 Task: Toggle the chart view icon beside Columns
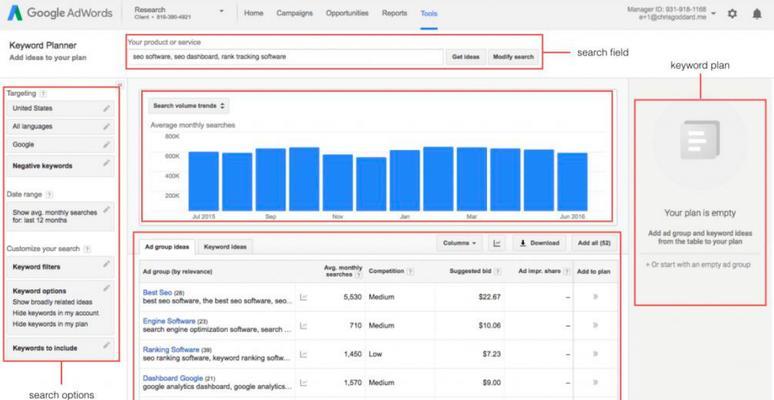(497, 243)
